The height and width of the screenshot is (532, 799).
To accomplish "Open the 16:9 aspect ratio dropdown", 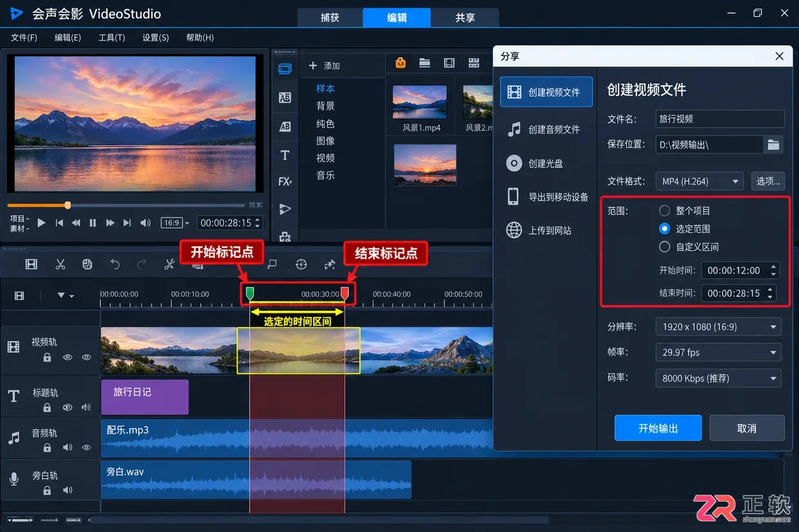I will point(175,222).
